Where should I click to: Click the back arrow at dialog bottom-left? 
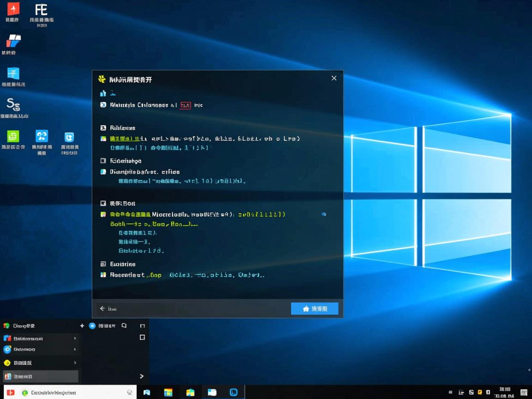pyautogui.click(x=102, y=308)
